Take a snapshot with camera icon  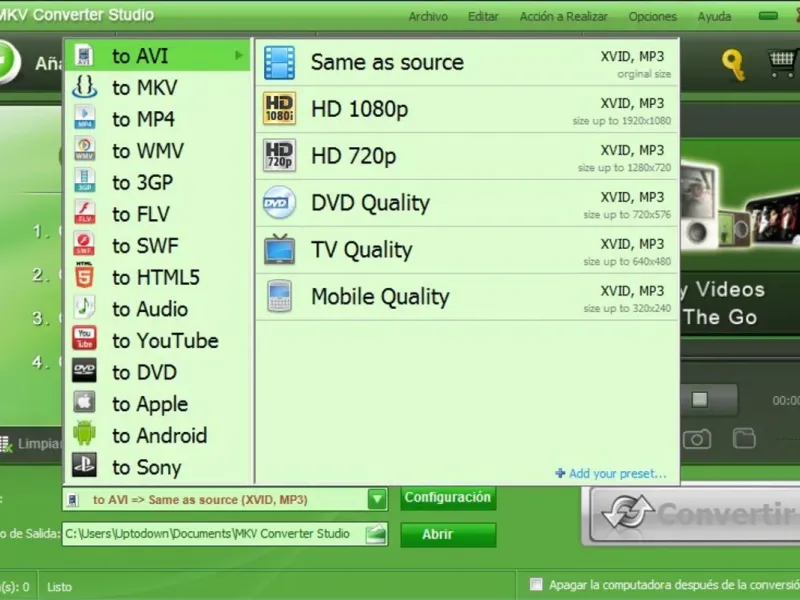(x=697, y=439)
